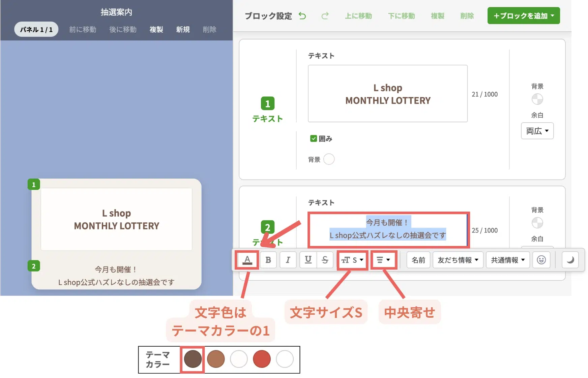Open the 共通情報 dropdown
The image size is (588, 378).
[x=508, y=260]
